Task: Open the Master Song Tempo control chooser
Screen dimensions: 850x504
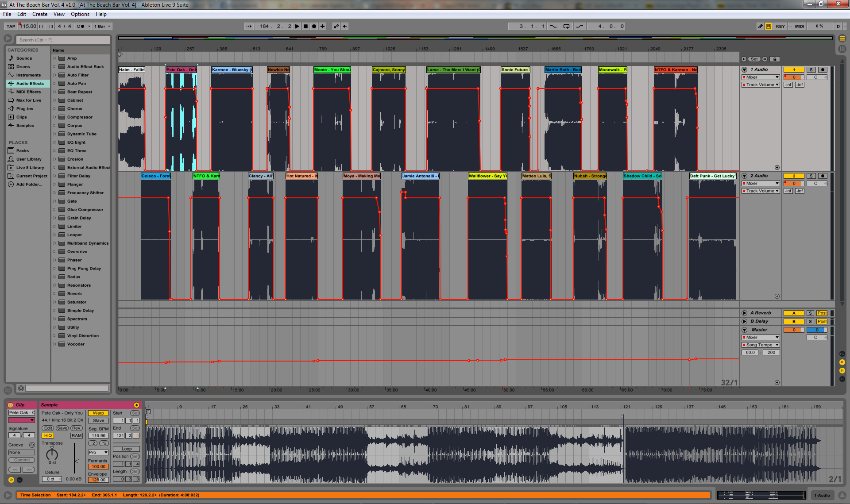Action: 761,345
